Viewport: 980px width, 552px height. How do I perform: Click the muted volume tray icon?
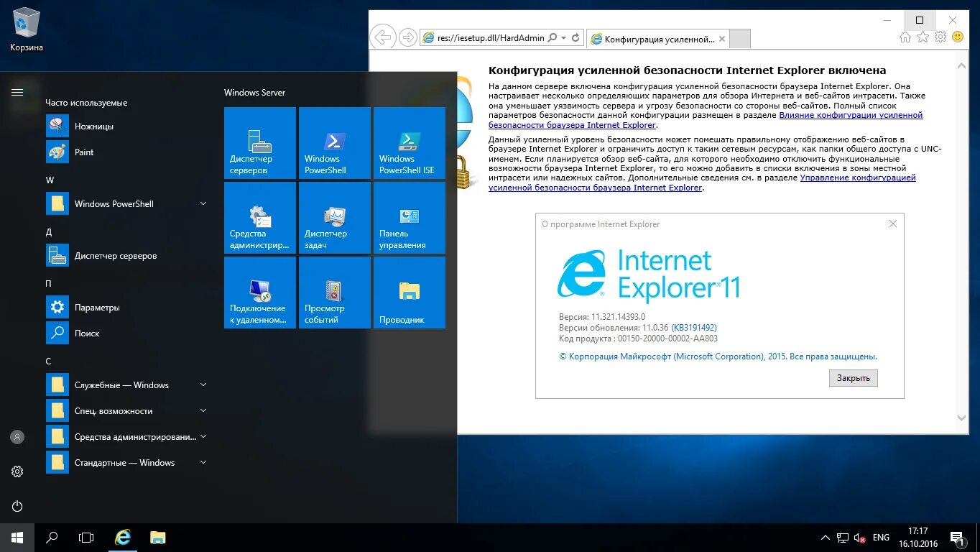click(x=859, y=538)
